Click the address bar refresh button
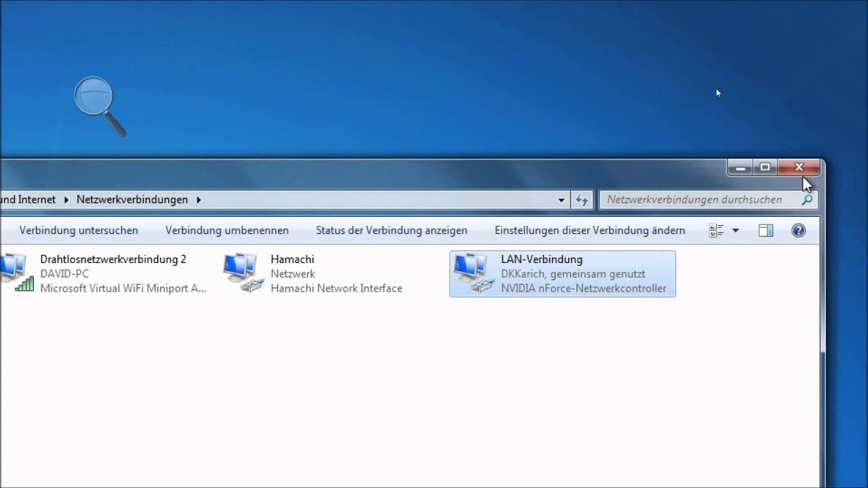The image size is (868, 488). (582, 200)
